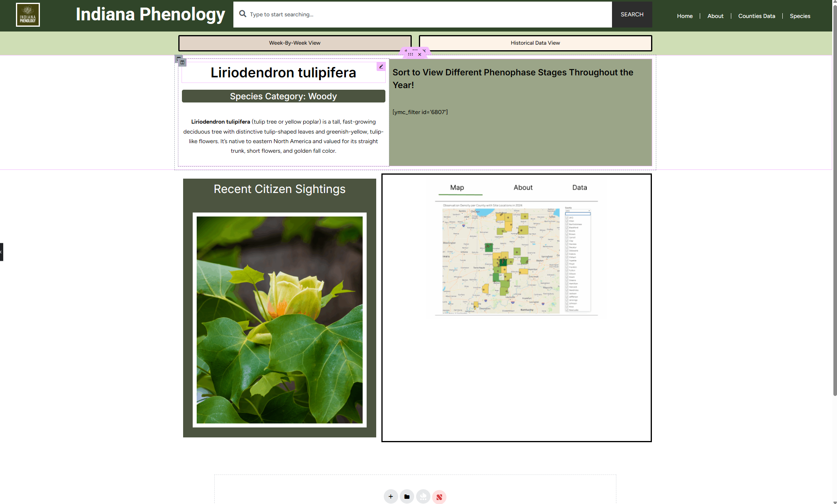Click the Indiana Phenology logo

(x=28, y=15)
